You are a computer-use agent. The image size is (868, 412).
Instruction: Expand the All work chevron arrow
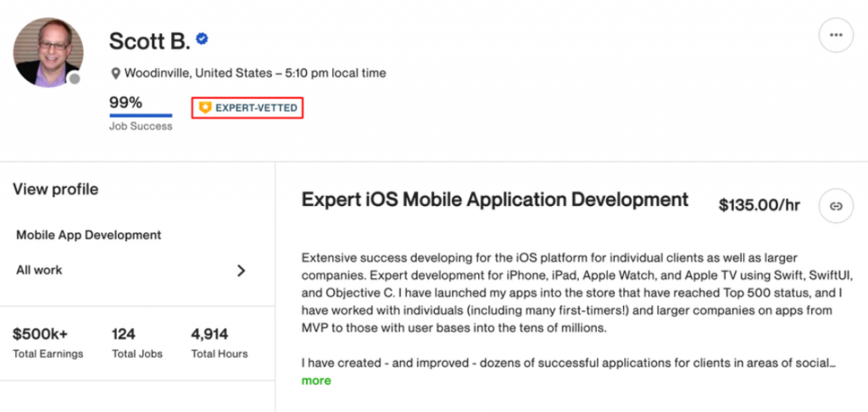pyautogui.click(x=241, y=270)
